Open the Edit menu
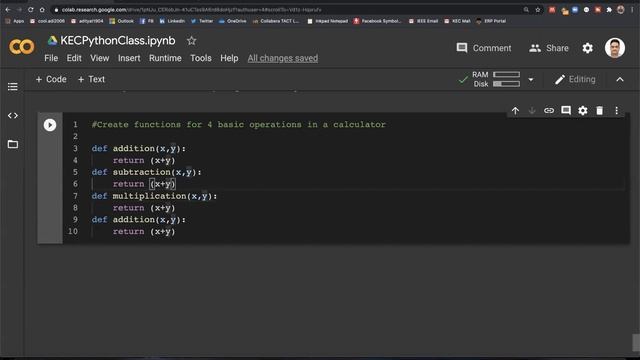Image resolution: width=640 pixels, height=360 pixels. click(74, 58)
